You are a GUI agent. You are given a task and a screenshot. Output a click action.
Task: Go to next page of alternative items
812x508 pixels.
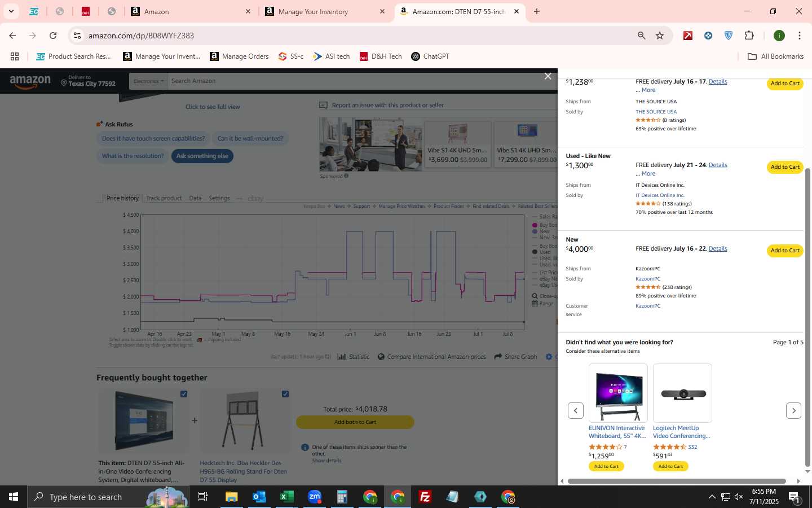(x=793, y=410)
